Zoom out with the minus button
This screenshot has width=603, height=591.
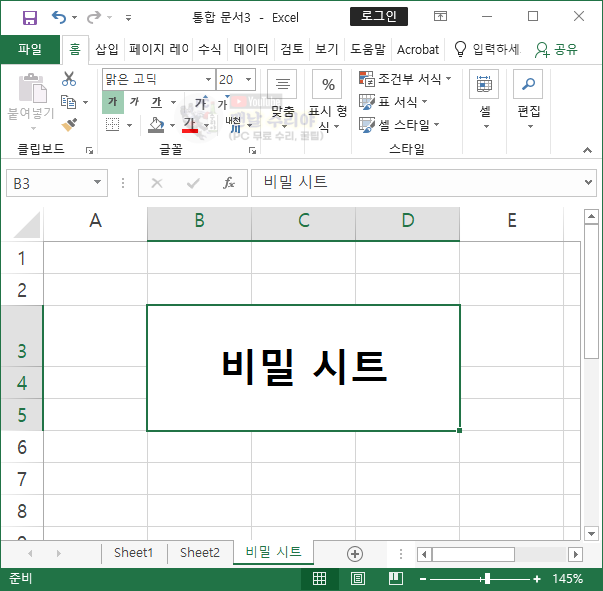pyautogui.click(x=423, y=579)
